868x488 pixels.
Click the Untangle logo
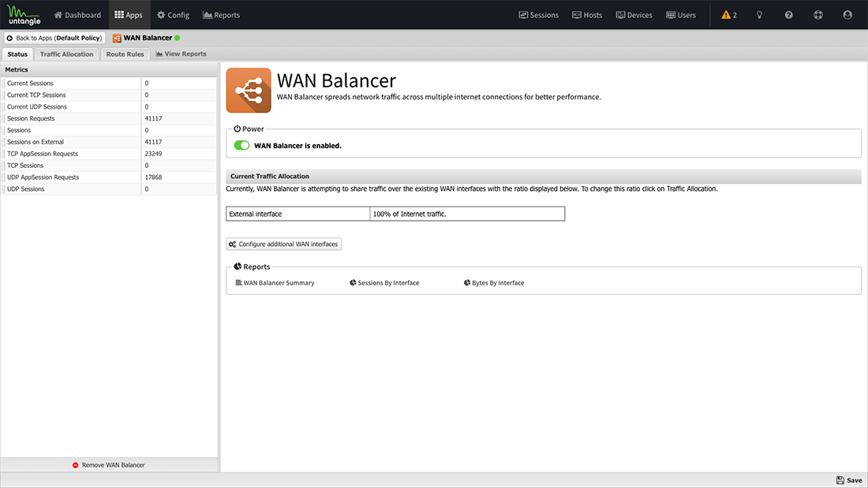pyautogui.click(x=24, y=15)
